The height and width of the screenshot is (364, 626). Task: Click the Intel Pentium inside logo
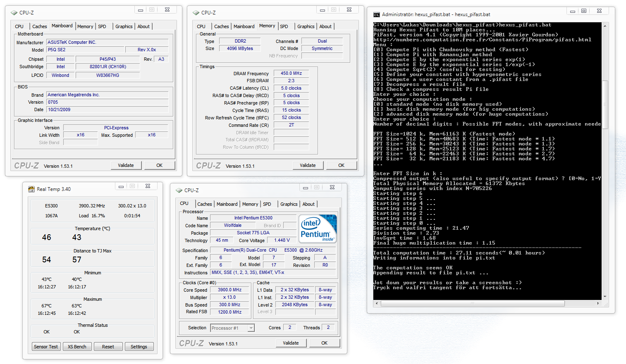coord(318,228)
